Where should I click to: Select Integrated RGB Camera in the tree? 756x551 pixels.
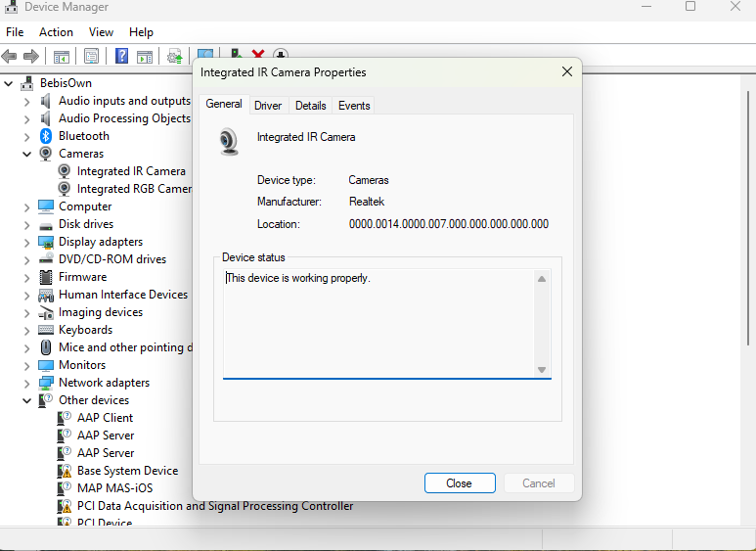pyautogui.click(x=134, y=189)
